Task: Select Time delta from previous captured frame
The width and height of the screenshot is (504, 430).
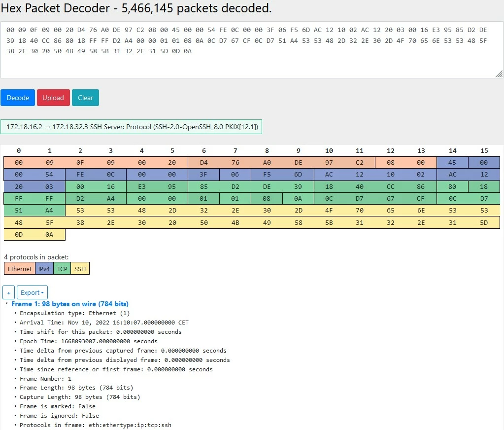Action: click(123, 350)
